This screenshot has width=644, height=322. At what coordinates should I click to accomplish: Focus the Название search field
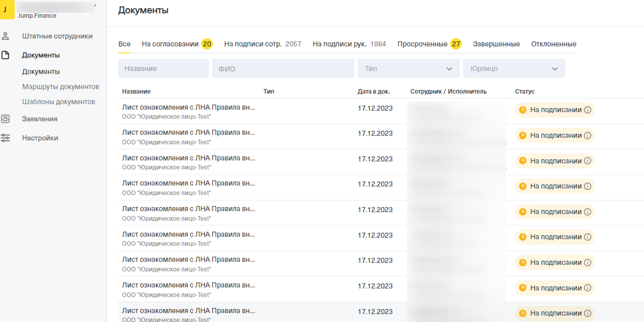163,69
